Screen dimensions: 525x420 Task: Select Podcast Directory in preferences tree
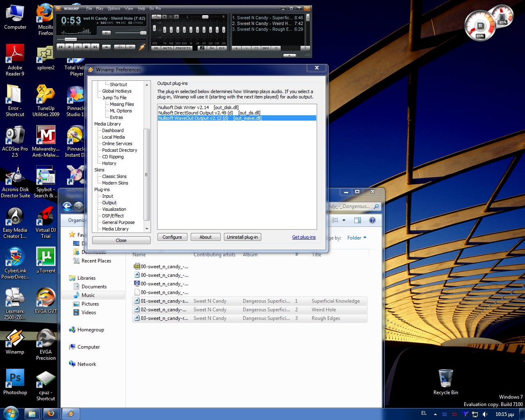pyautogui.click(x=120, y=150)
